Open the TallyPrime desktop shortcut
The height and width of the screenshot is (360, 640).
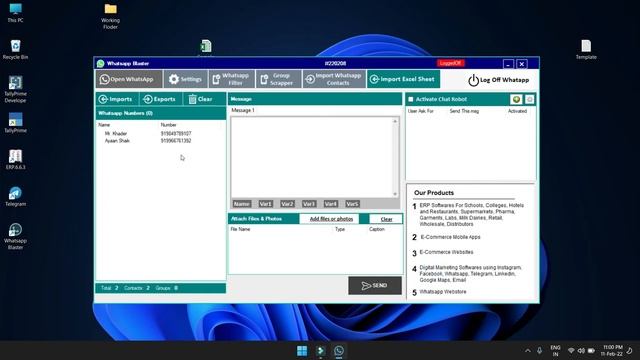click(16, 122)
